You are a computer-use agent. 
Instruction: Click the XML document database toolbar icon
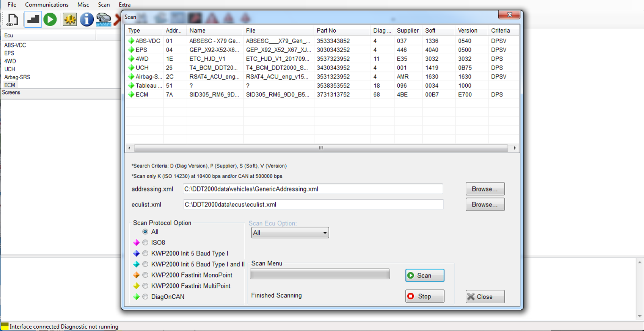click(12, 19)
